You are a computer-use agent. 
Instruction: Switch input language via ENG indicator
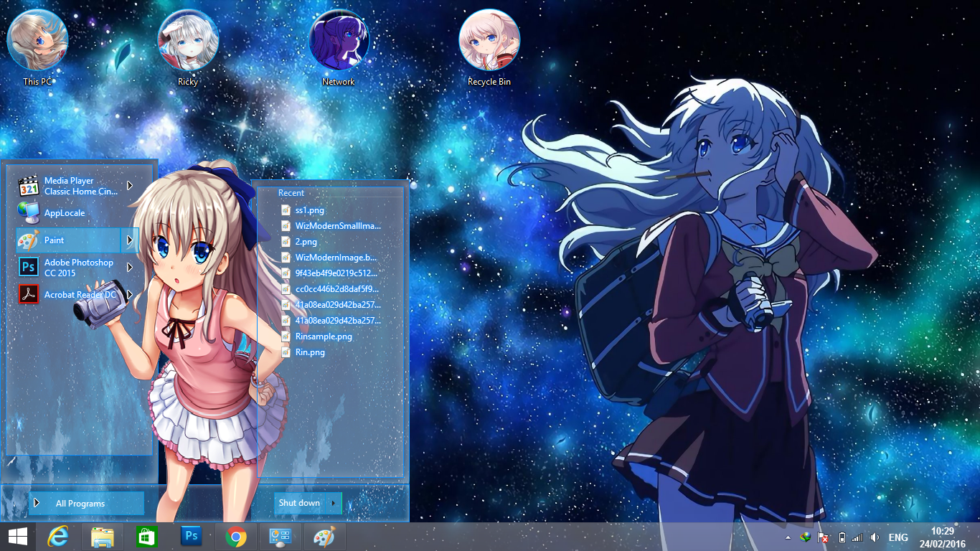pyautogui.click(x=898, y=537)
